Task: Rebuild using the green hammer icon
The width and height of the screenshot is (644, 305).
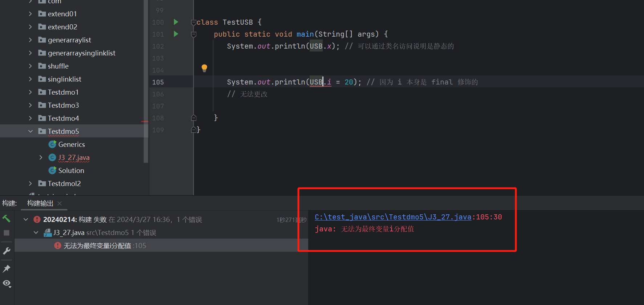Action: tap(7, 218)
